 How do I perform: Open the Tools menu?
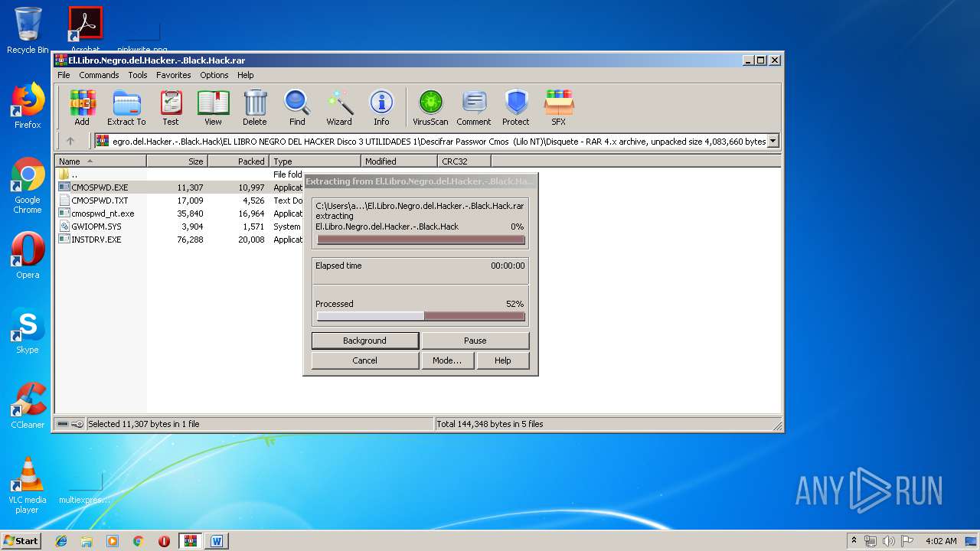click(138, 75)
